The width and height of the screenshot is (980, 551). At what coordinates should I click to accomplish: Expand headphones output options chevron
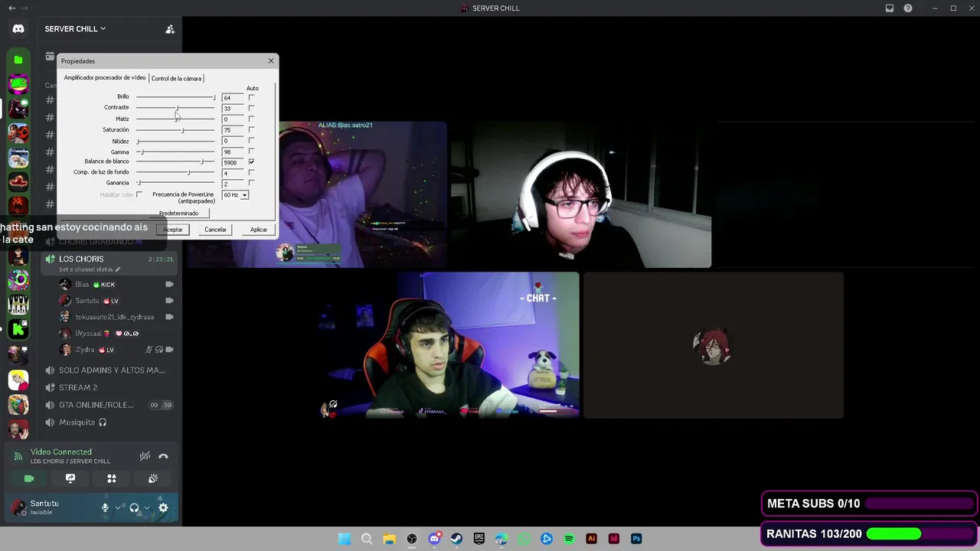click(146, 507)
